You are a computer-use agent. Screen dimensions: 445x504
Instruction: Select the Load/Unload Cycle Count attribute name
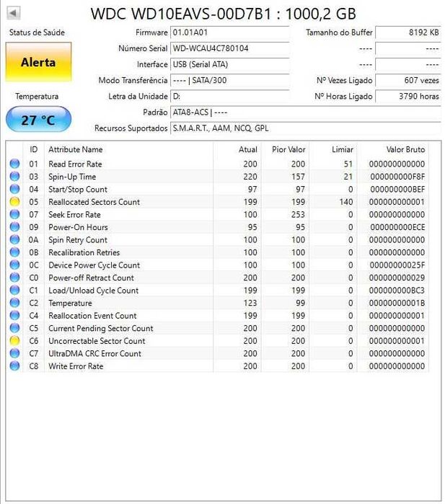(x=93, y=291)
